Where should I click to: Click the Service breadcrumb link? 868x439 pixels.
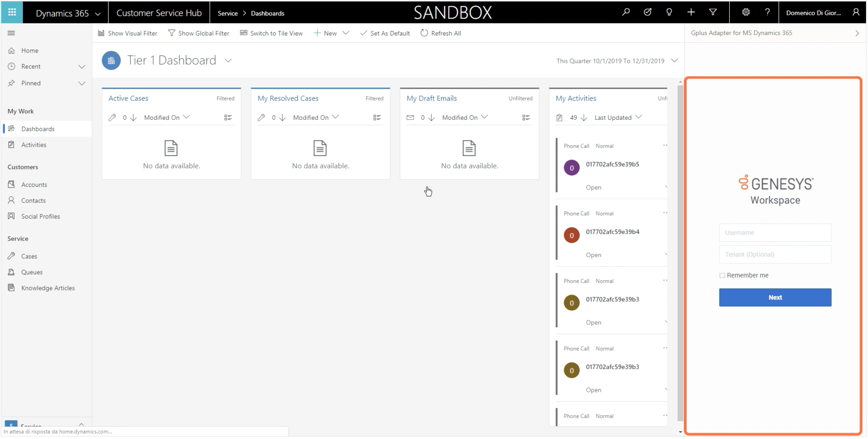click(x=227, y=13)
